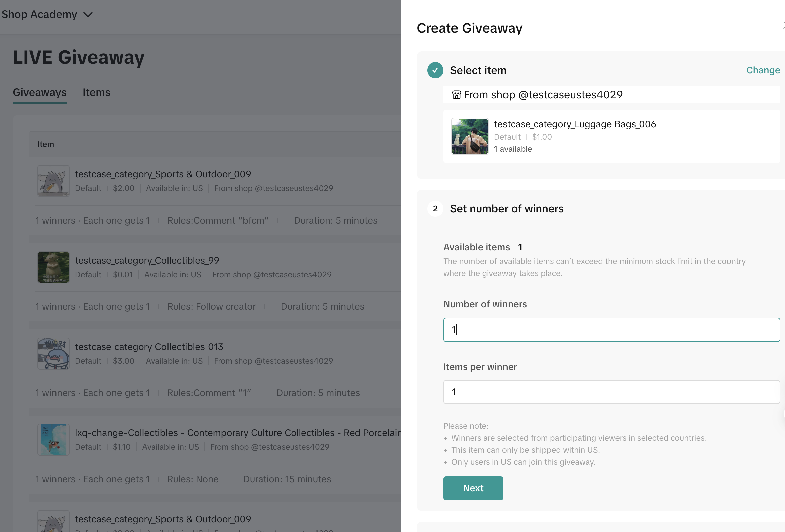785x532 pixels.
Task: Click the testcase_category_Collectibles_99 title
Action: click(147, 261)
